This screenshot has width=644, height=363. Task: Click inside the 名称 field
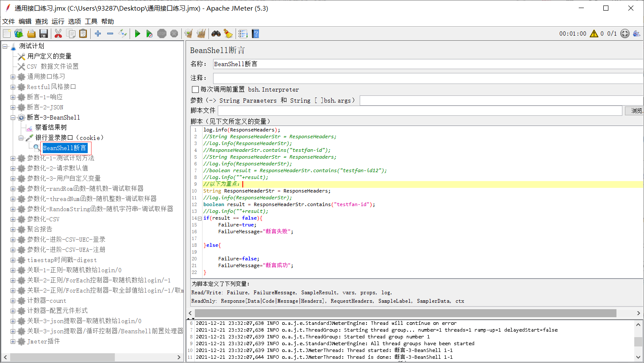[428, 64]
